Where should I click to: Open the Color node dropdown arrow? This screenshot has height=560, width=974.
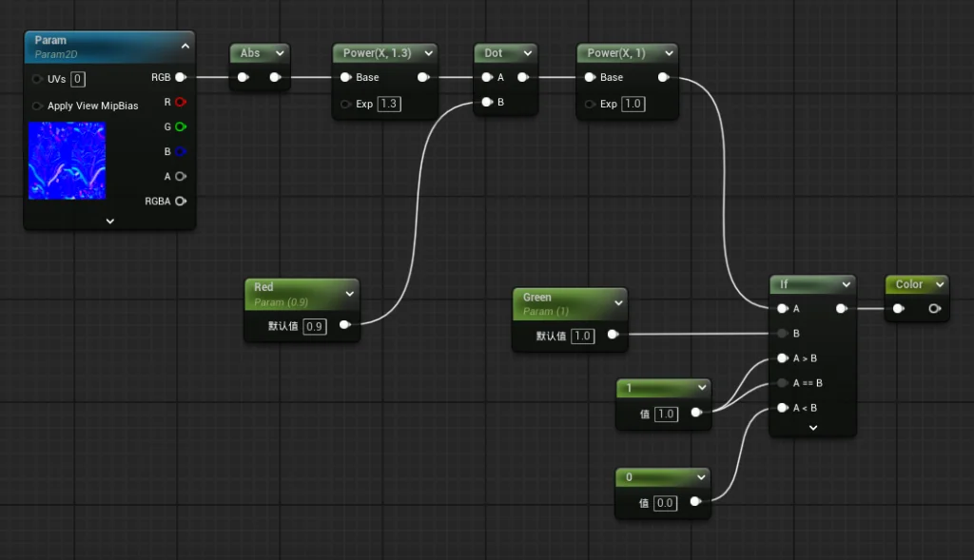tap(940, 284)
